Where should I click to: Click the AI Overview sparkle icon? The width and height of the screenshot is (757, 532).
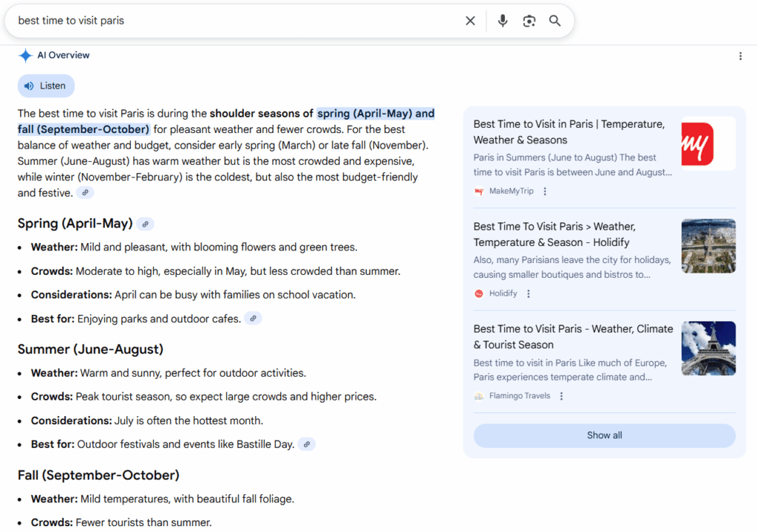(24, 55)
